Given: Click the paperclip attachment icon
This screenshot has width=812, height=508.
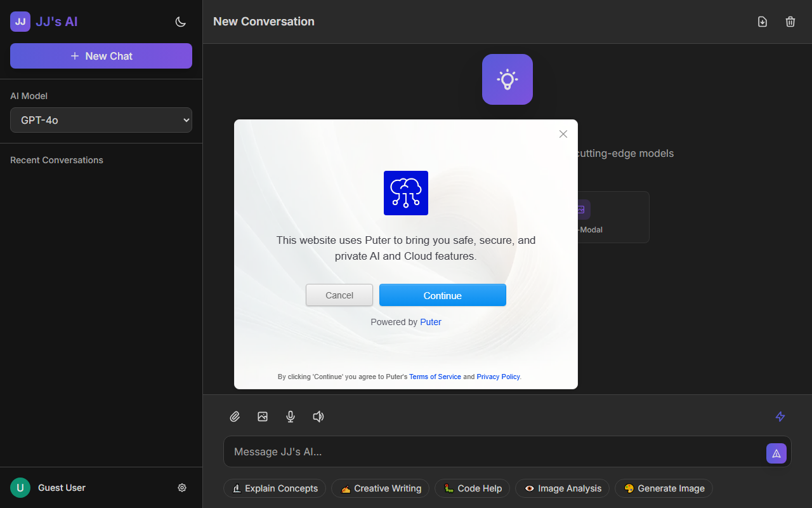Looking at the screenshot, I should point(235,417).
